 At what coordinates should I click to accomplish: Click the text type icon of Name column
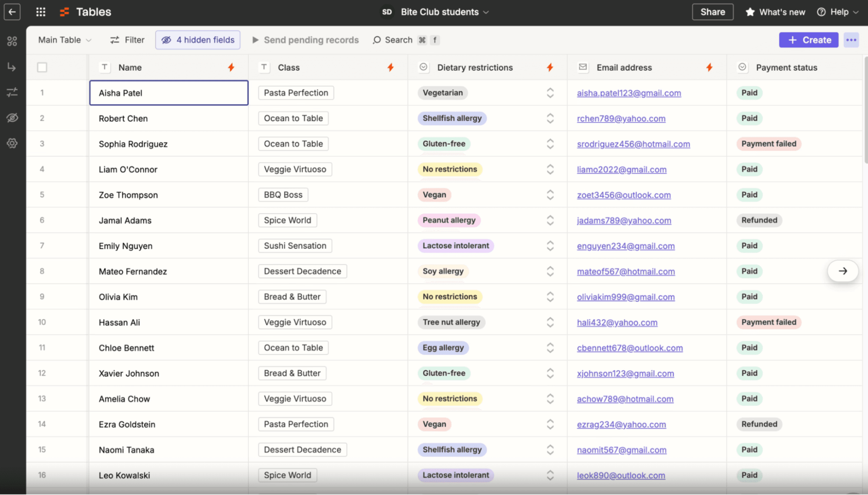[105, 67]
